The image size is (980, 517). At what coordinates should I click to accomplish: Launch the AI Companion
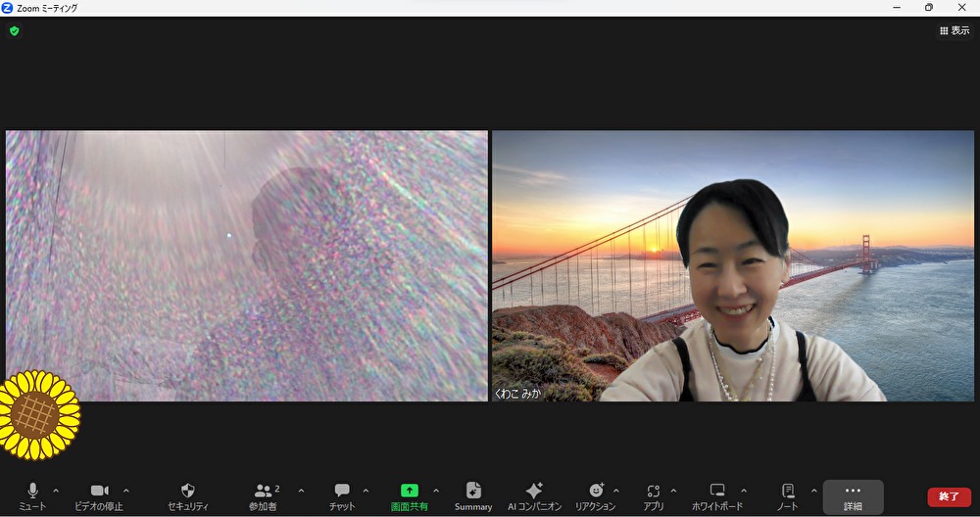534,495
